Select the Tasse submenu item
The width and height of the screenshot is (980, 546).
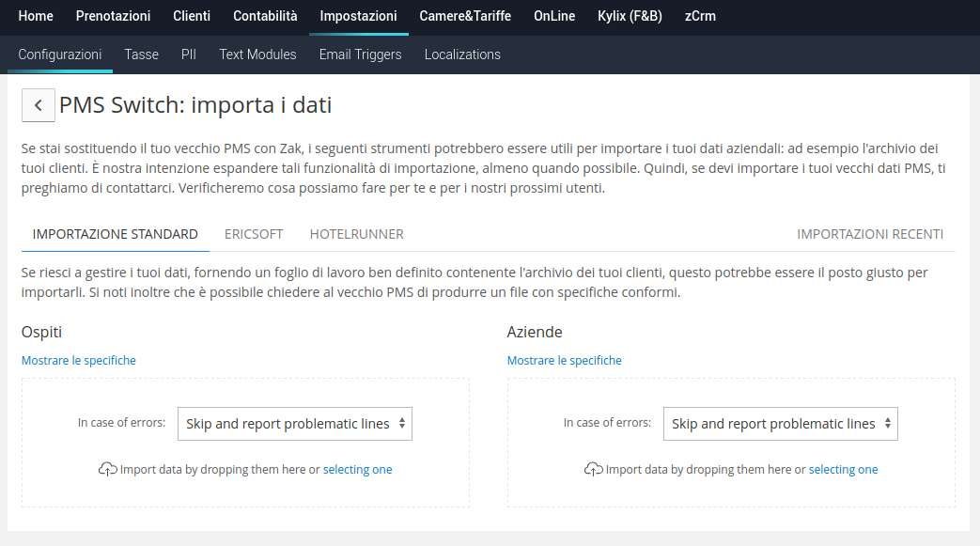tap(141, 55)
